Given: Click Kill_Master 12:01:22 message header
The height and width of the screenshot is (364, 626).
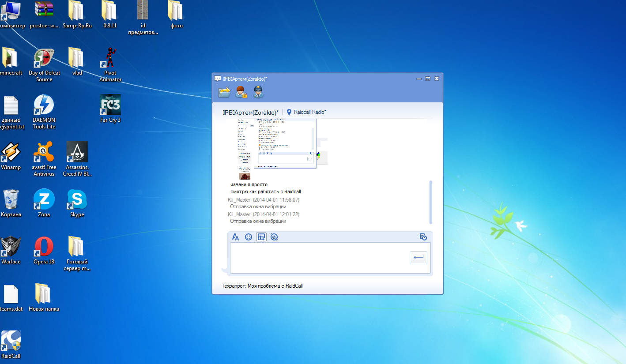Looking at the screenshot, I should 264,214.
